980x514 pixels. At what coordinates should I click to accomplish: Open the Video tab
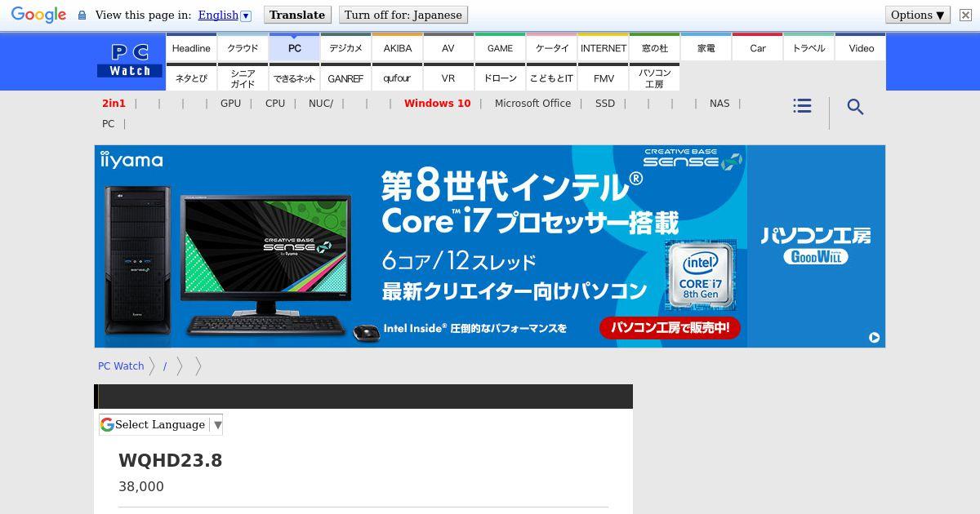(861, 48)
